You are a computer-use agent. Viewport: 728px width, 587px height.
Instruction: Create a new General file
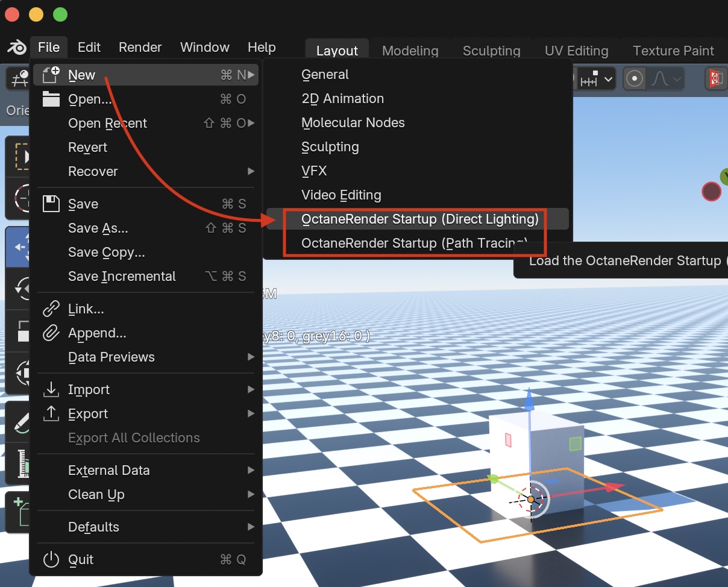418,75
